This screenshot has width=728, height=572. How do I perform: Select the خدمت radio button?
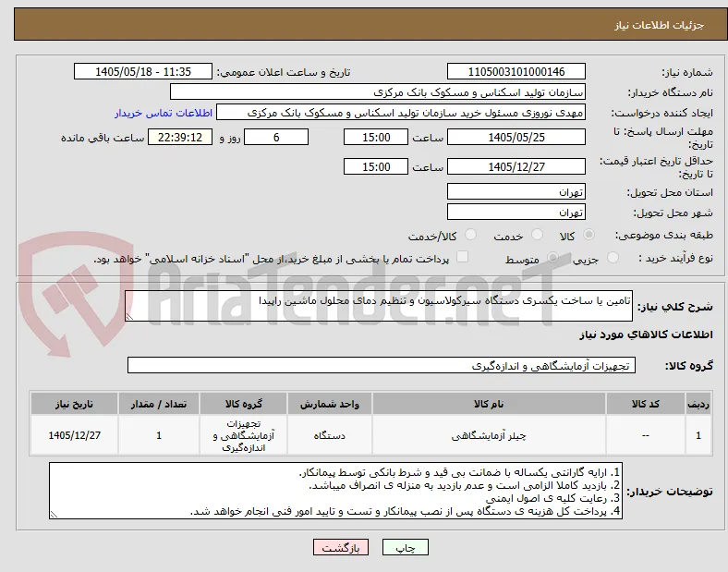click(537, 235)
